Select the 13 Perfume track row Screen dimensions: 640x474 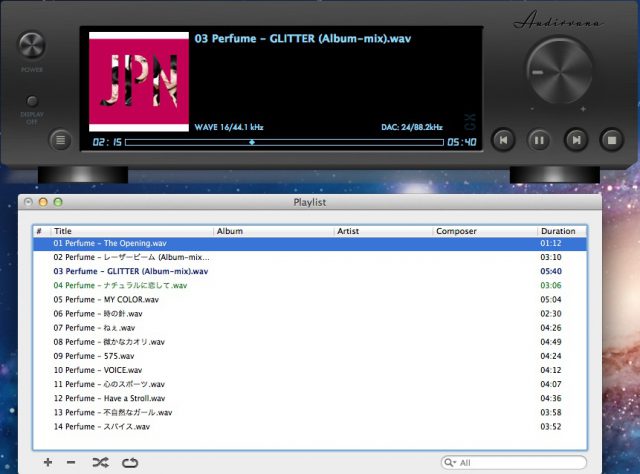(310, 412)
